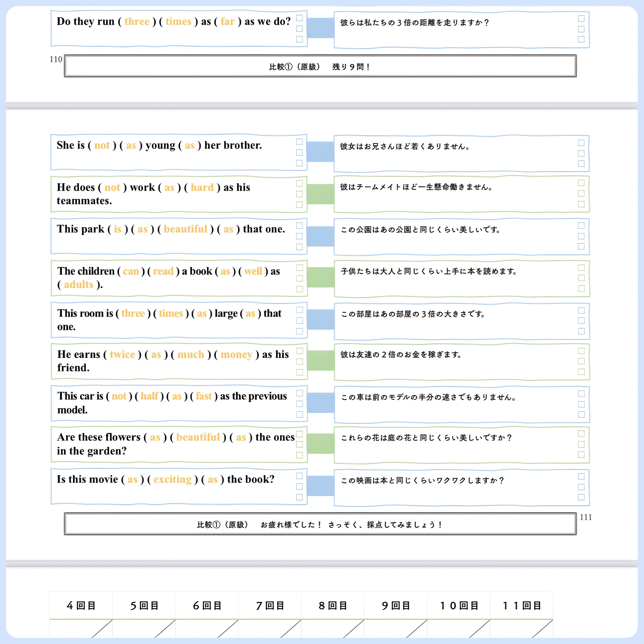
Task: Click green connector beside 'He earns twice' sentence
Action: pos(320,361)
